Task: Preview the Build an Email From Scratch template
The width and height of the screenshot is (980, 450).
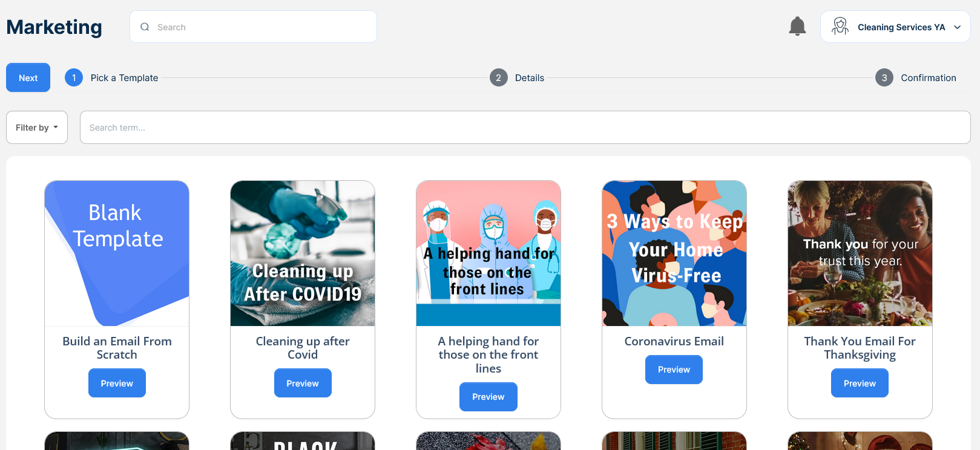Action: coord(117,383)
